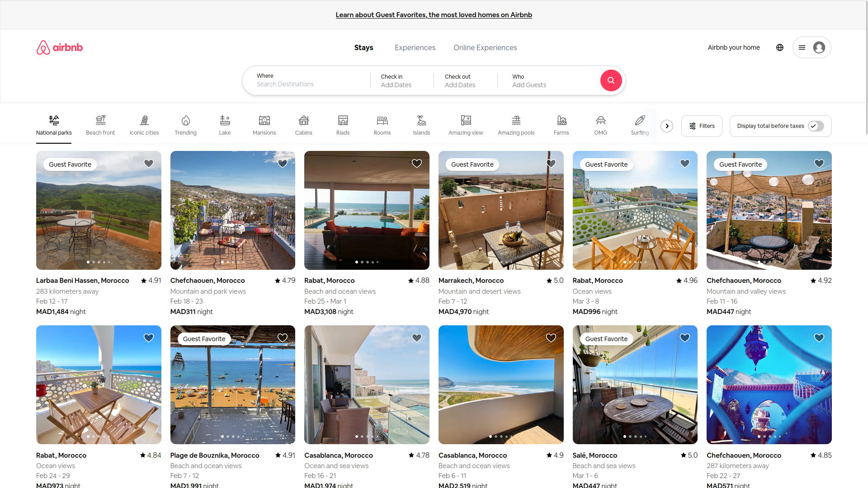Open the Online Experiences tab
The height and width of the screenshot is (488, 868).
click(485, 47)
